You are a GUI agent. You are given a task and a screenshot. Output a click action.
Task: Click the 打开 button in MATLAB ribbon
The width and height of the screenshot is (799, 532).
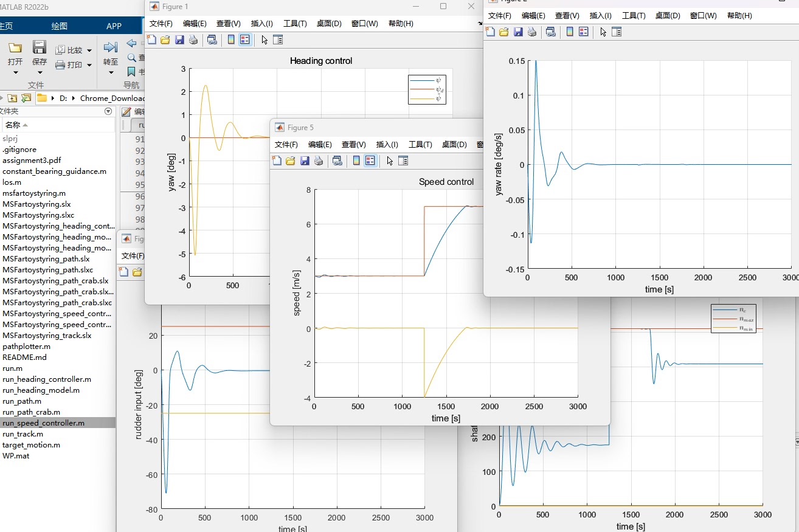coord(15,54)
